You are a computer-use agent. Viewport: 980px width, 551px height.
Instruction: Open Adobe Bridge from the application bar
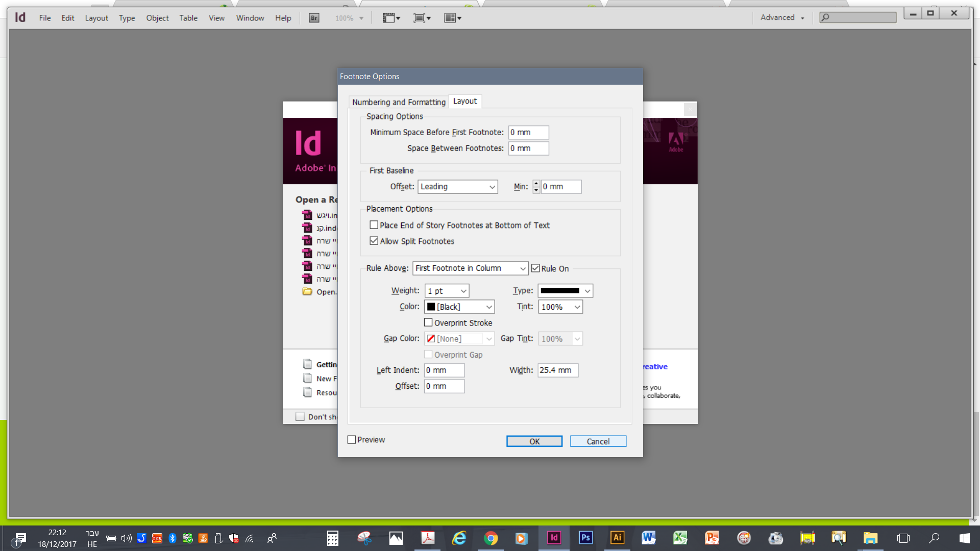pyautogui.click(x=314, y=18)
